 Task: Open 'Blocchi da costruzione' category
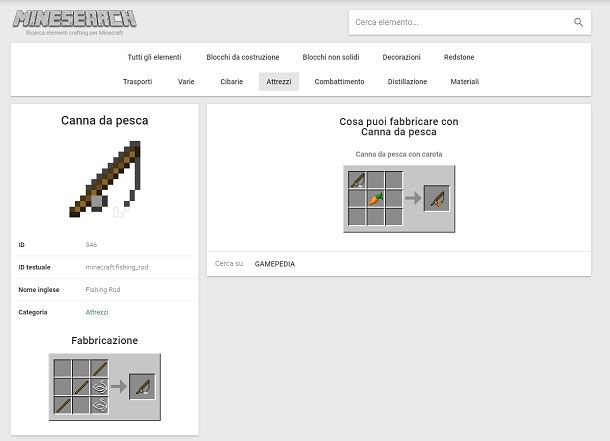pyautogui.click(x=243, y=57)
